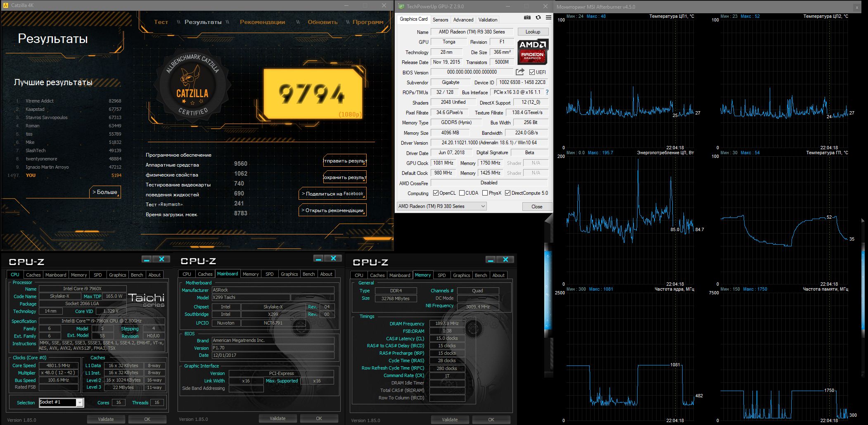The image size is (868, 425).
Task: Click the Driver Version field in GPU-Z
Action: [489, 143]
